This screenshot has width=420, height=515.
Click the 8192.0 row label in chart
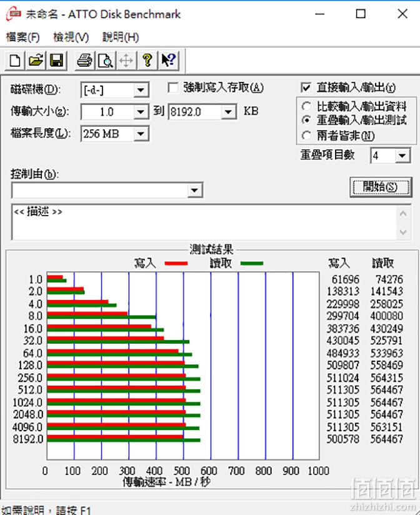pyautogui.click(x=28, y=439)
